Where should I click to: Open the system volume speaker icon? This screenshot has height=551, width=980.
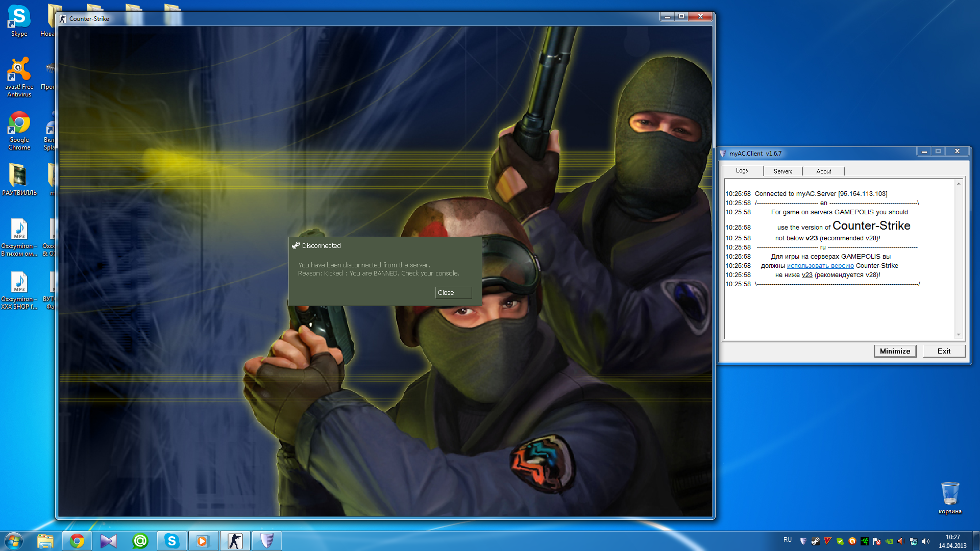(x=926, y=541)
